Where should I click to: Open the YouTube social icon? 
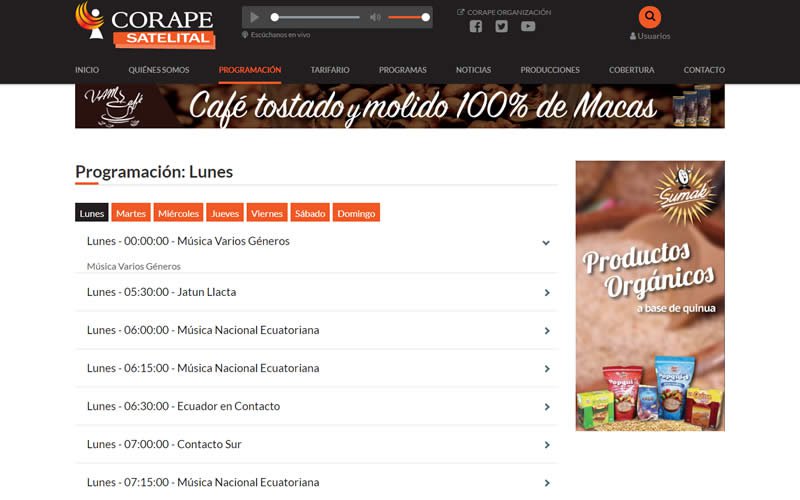pos(528,27)
